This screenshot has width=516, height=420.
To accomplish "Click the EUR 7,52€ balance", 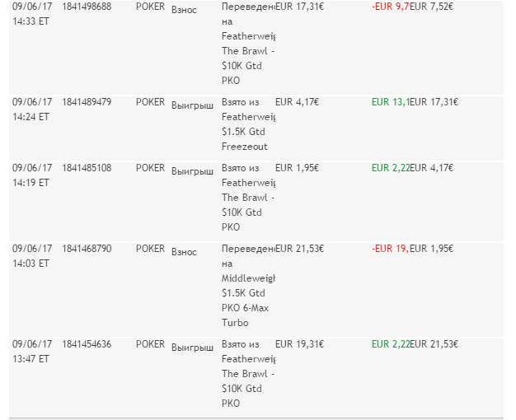I will tap(432, 6).
